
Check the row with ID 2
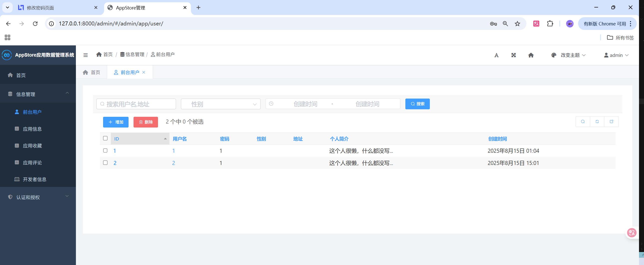105,163
